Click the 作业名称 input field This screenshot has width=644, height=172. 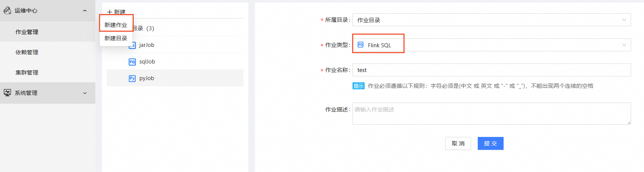point(491,70)
